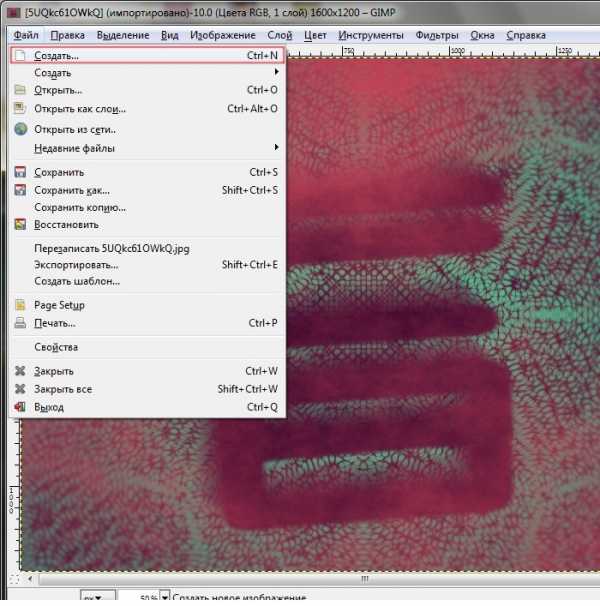
Task: Choose Page Setup menu entry
Action: pyautogui.click(x=147, y=305)
